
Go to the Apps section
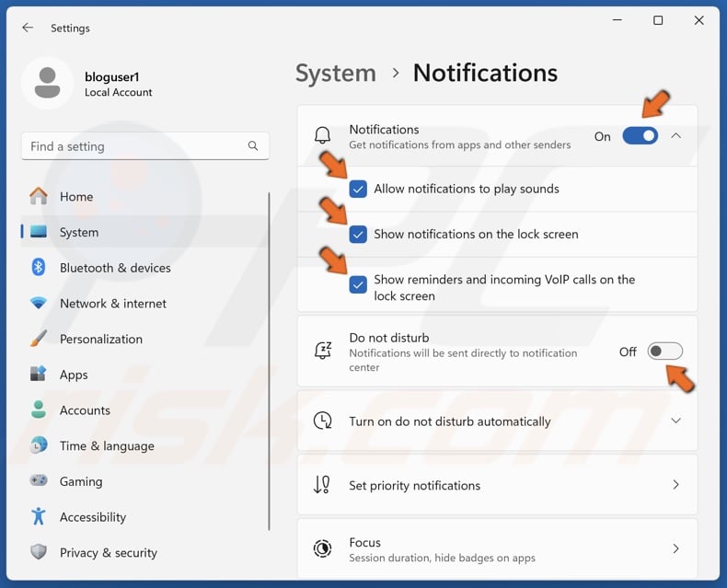[x=144, y=375]
